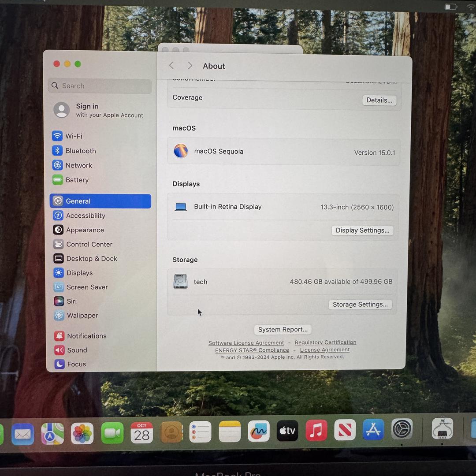Click the Search field in Settings
This screenshot has width=476, height=476.
click(x=100, y=86)
